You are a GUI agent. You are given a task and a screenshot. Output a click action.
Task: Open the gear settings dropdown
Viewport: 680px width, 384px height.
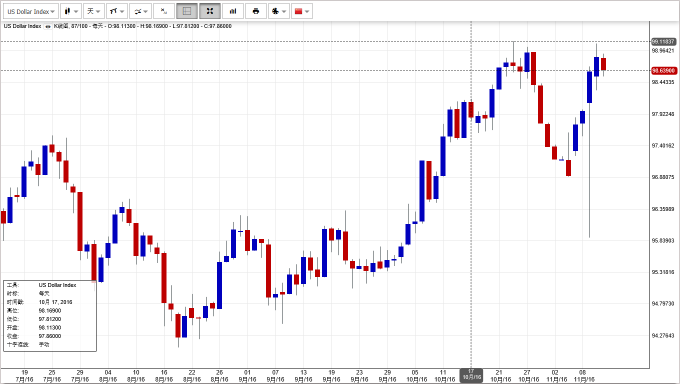coord(279,11)
